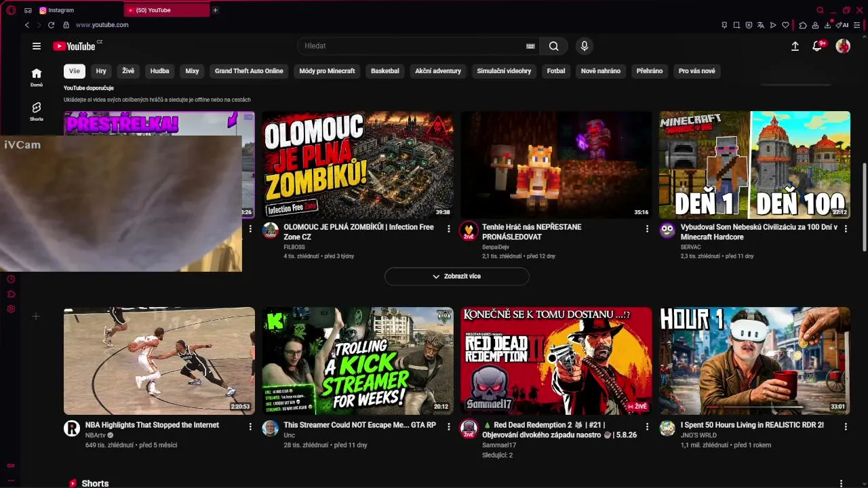Filter by Módy pro Minecraft
This screenshot has height=488, width=868.
327,71
